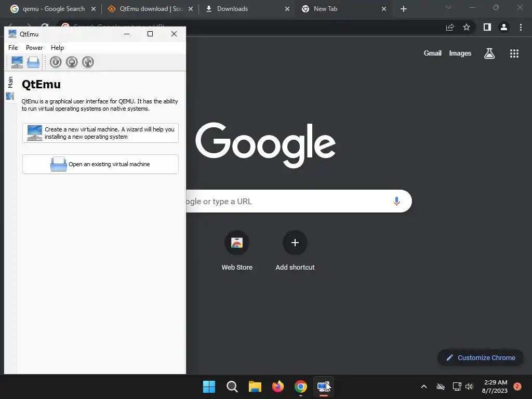Click the Chrome taskbar icon
532x399 pixels.
coord(301,387)
